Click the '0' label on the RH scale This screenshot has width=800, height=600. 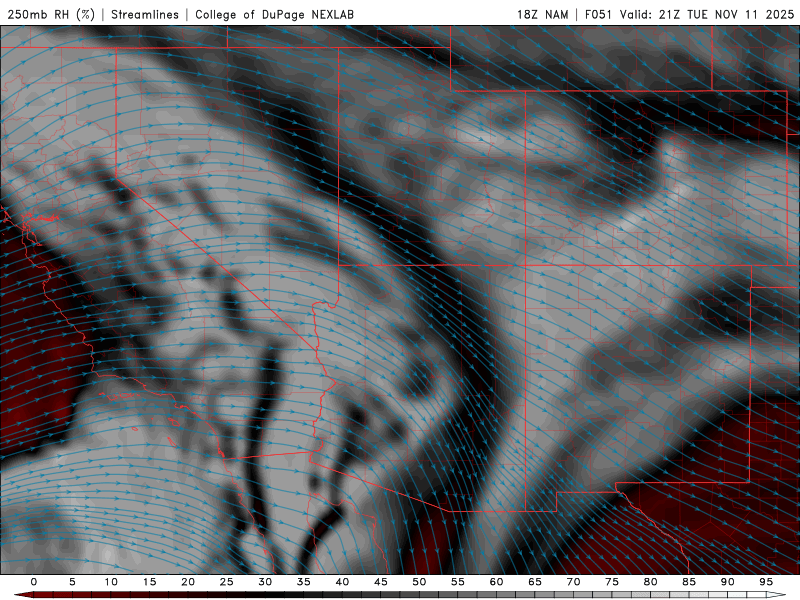[34, 582]
